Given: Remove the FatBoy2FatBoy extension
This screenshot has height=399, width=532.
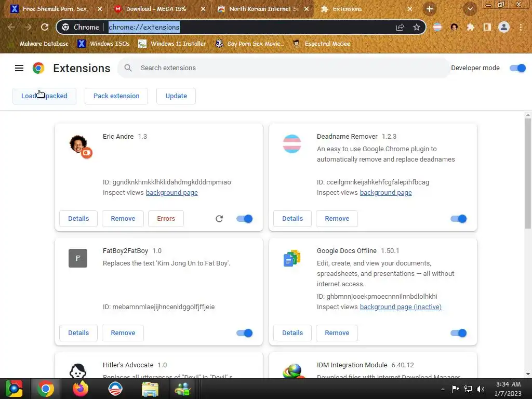Looking at the screenshot, I should (123, 333).
